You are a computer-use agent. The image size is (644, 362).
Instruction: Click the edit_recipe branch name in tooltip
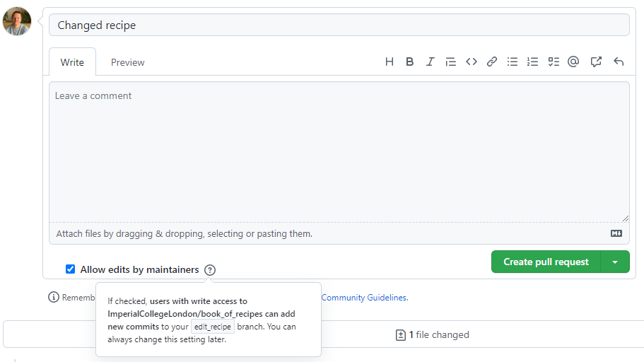(212, 327)
